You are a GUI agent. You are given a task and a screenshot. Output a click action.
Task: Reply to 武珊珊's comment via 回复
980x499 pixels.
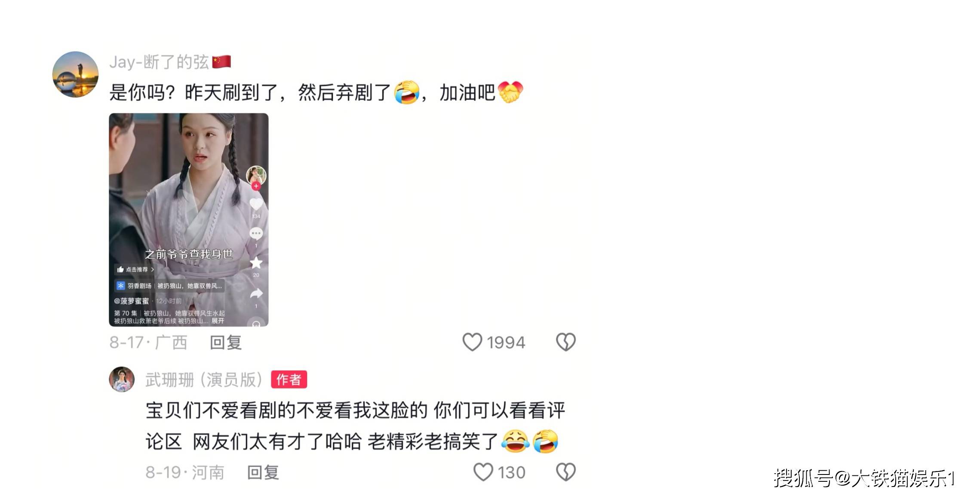[263, 472]
